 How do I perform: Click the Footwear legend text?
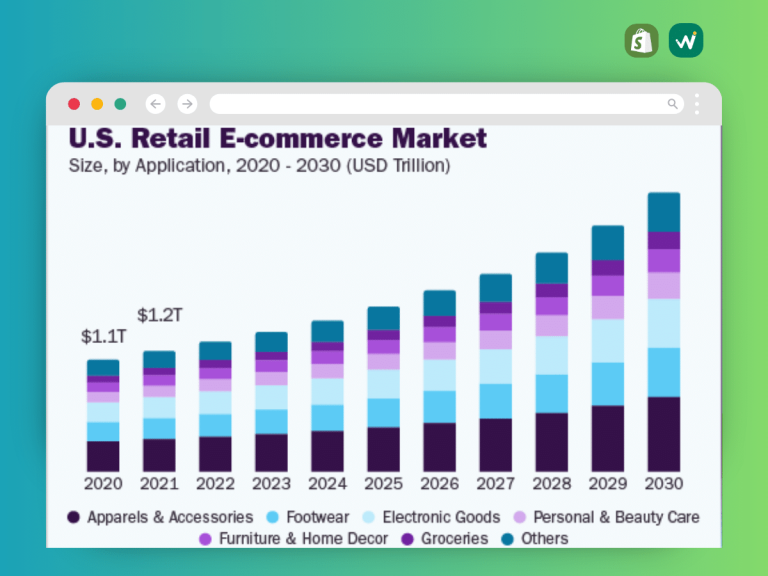(x=317, y=517)
